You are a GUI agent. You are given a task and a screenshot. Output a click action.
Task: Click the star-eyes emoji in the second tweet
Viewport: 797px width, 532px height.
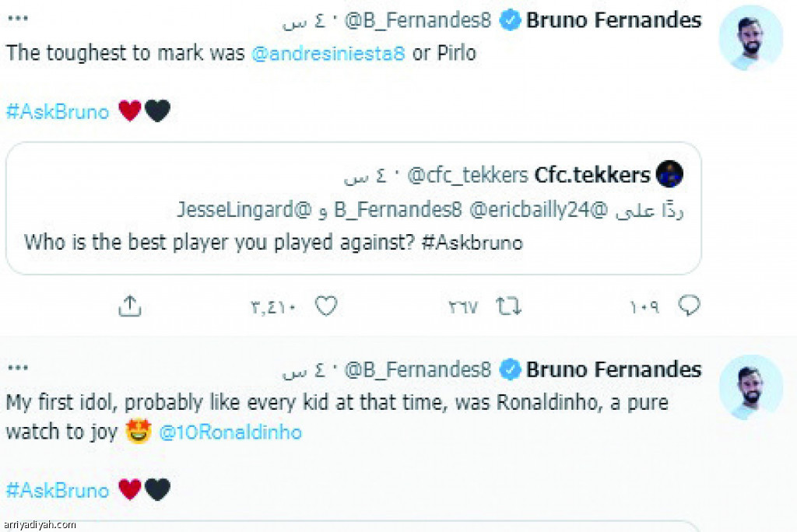click(139, 432)
